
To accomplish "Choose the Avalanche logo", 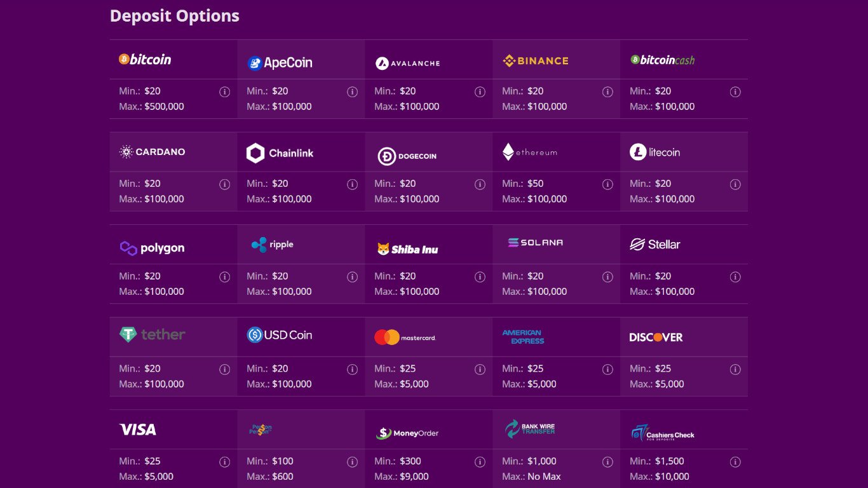I will coord(407,63).
